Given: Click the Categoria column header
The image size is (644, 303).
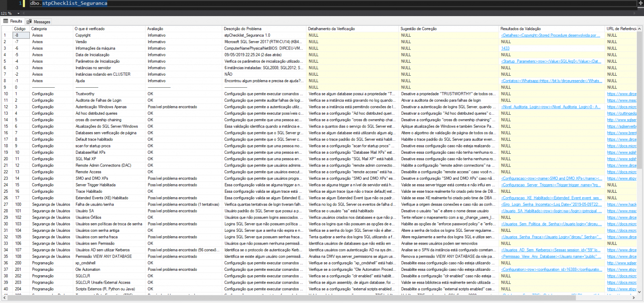Looking at the screenshot, I should coord(51,29).
